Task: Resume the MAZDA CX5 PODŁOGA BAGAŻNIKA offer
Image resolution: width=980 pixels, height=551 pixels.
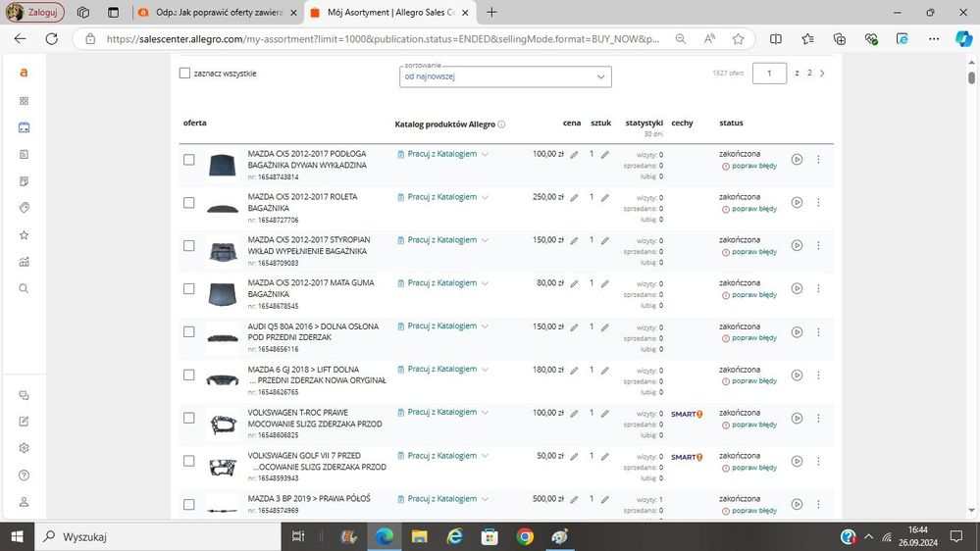Action: click(x=797, y=159)
